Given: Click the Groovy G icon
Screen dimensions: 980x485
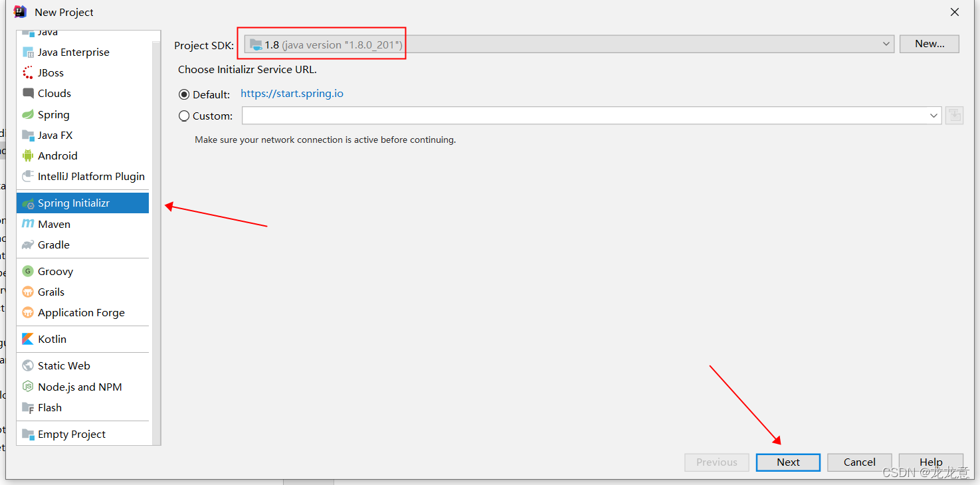Looking at the screenshot, I should pyautogui.click(x=28, y=271).
